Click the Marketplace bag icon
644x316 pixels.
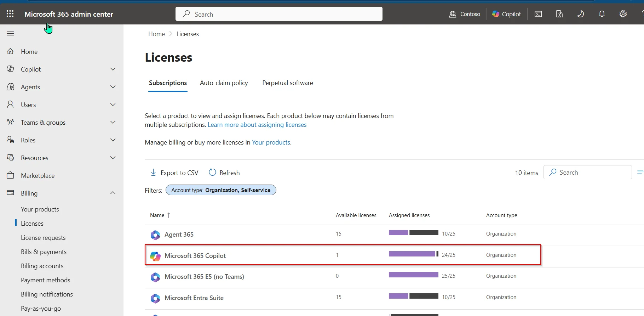pyautogui.click(x=10, y=175)
